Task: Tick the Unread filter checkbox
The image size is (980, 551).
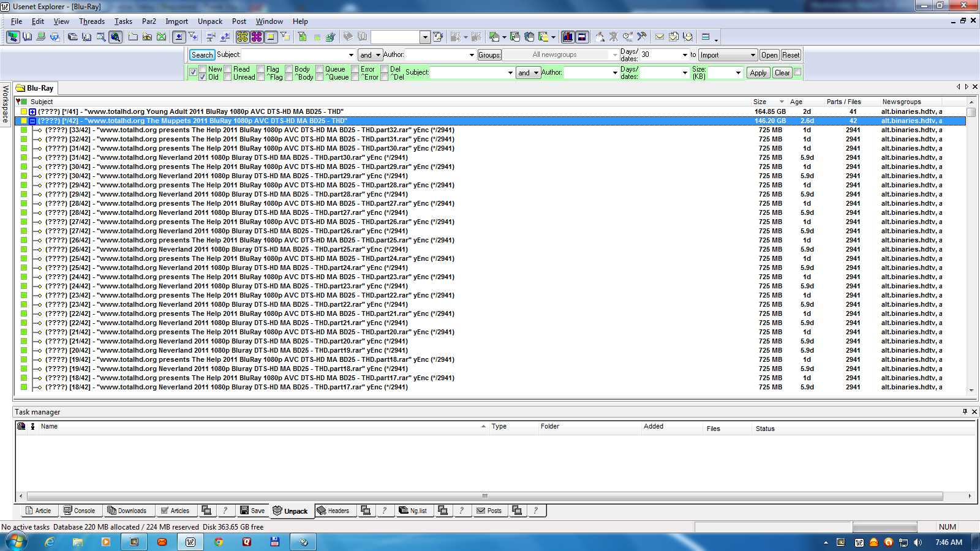Action: [x=228, y=77]
